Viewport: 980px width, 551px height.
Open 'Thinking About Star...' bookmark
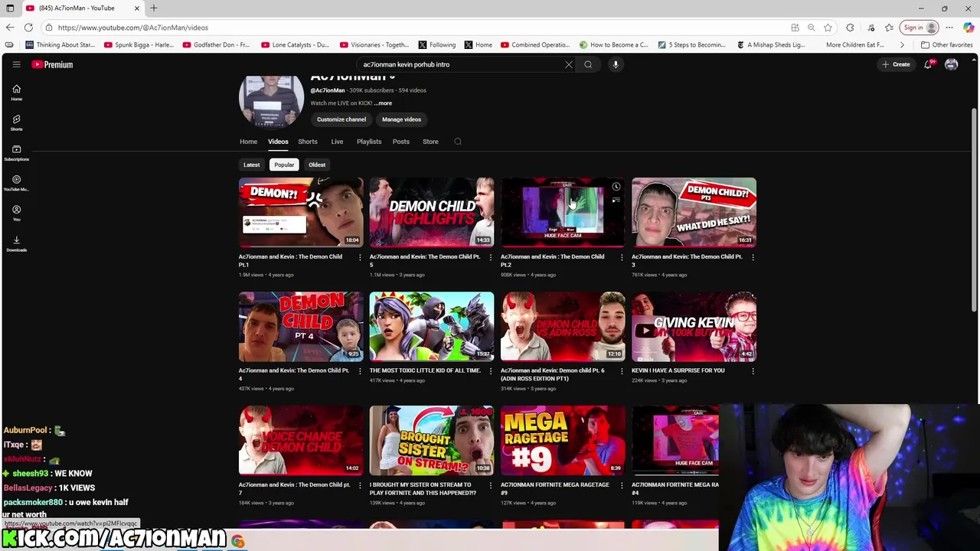(60, 45)
